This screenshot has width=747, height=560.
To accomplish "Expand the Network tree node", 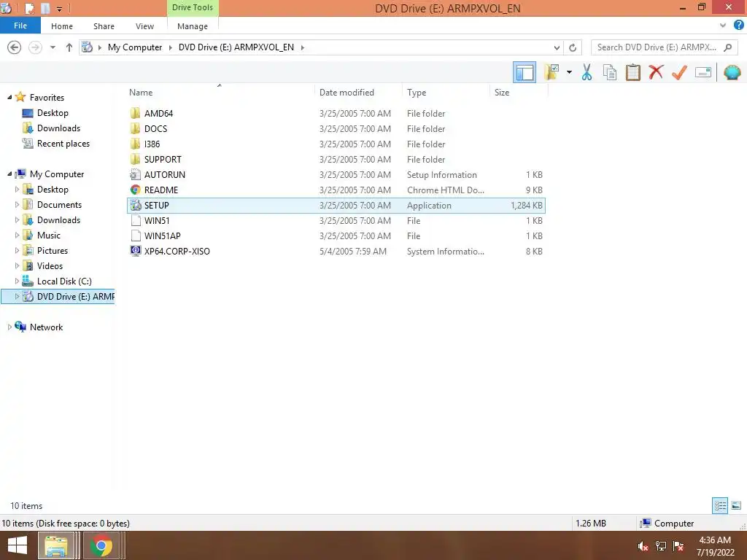I will pos(9,327).
